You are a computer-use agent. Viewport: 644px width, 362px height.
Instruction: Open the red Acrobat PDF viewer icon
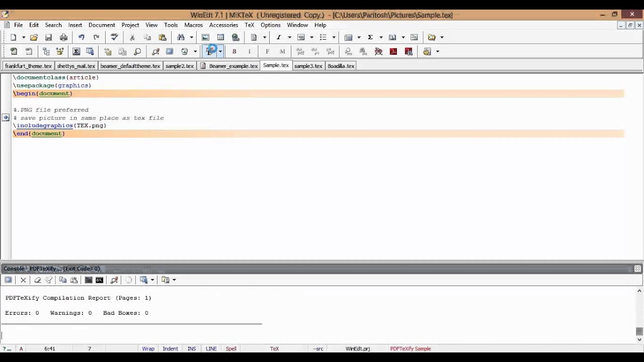click(x=393, y=51)
